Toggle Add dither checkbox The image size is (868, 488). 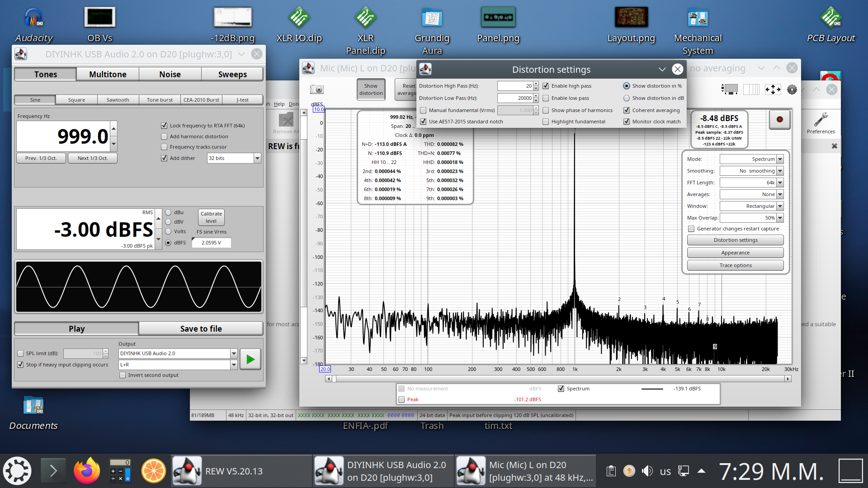(164, 158)
